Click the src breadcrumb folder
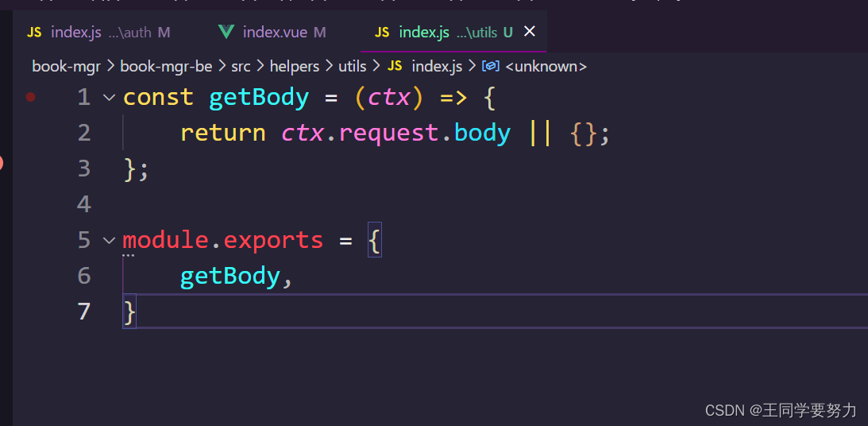This screenshot has height=426, width=868. coord(241,67)
